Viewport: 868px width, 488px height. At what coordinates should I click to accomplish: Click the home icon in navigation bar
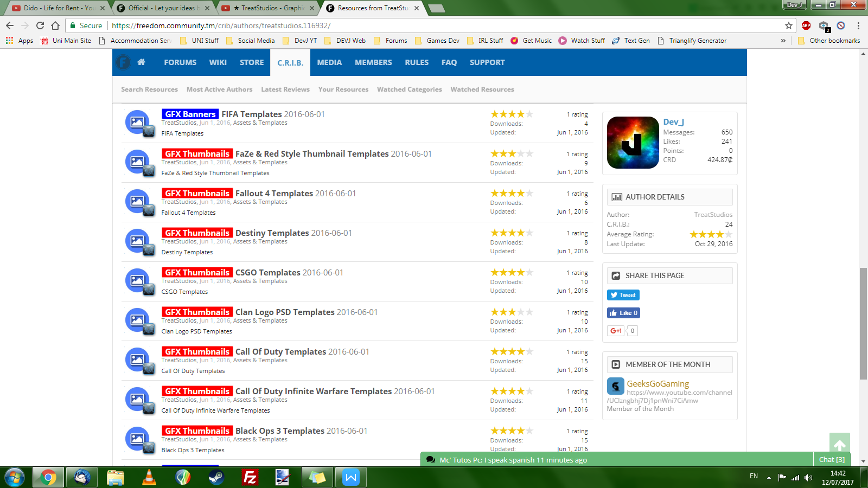[x=141, y=62]
